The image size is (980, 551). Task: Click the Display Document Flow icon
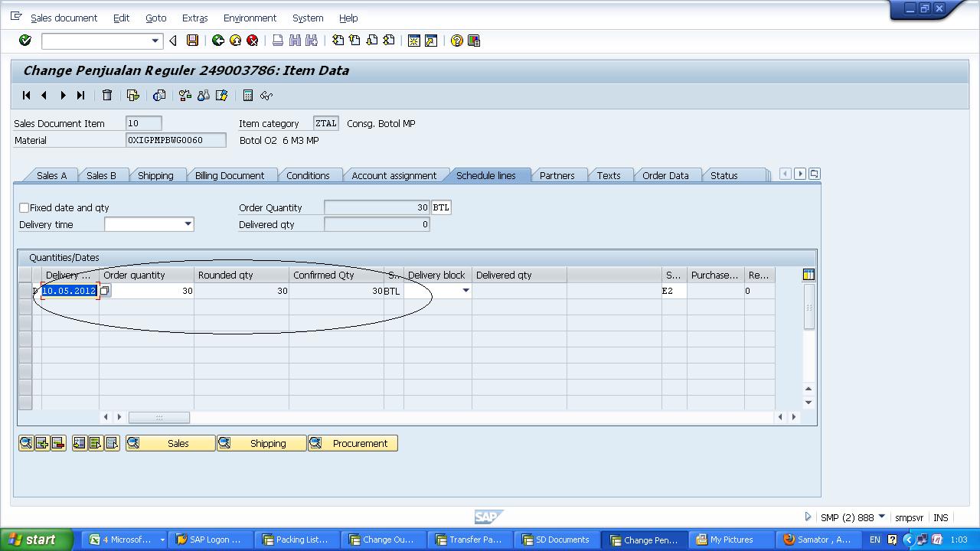pos(133,96)
